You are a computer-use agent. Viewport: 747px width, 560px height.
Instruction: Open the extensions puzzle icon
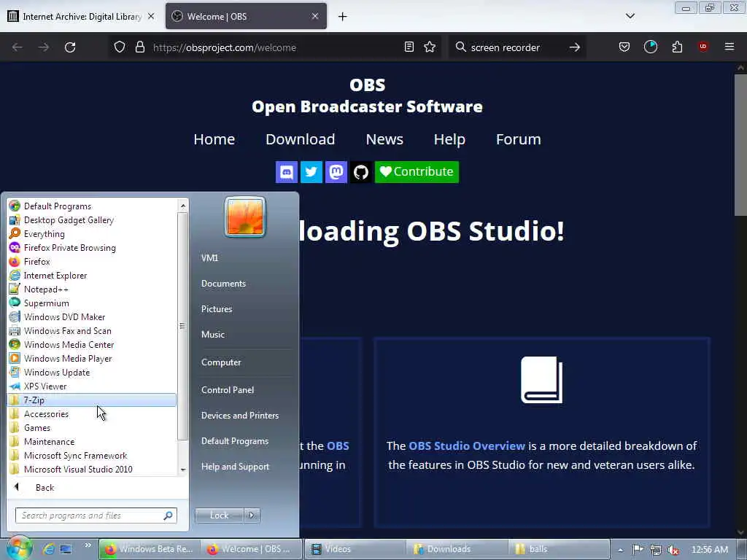(677, 47)
